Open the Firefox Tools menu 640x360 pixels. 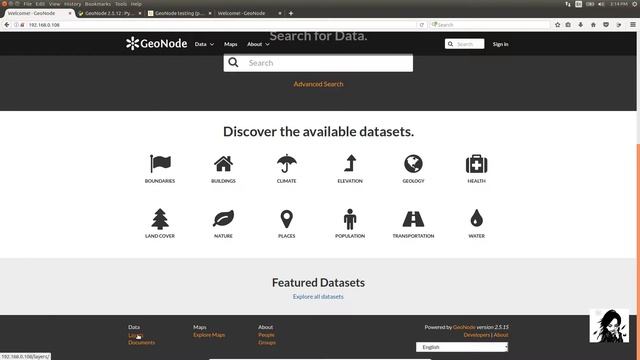120,4
